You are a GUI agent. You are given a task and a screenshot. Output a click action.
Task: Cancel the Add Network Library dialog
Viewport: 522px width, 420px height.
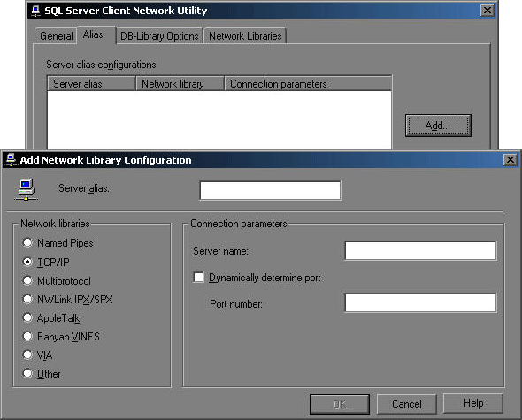pyautogui.click(x=406, y=404)
